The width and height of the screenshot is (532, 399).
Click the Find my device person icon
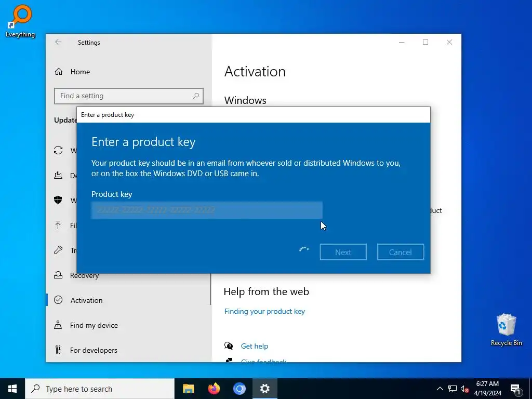(58, 325)
